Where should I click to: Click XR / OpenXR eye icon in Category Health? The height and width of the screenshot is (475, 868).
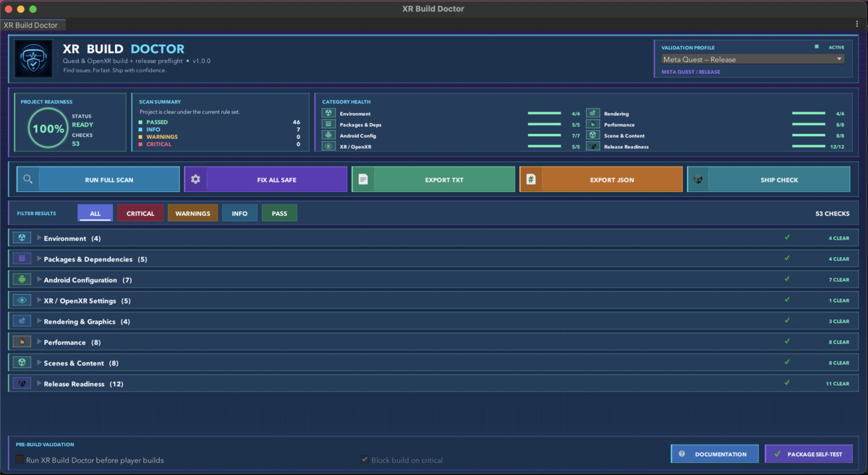coord(328,146)
